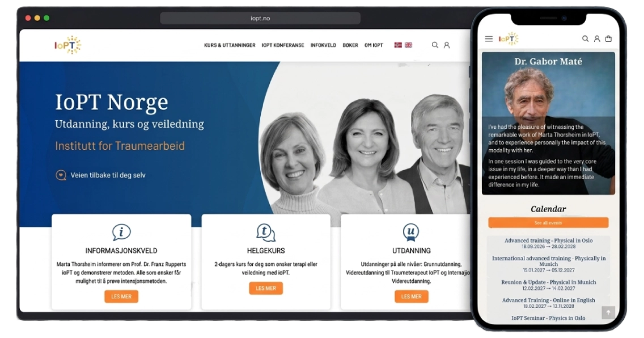Tap IoPT logo on phone header
The height and width of the screenshot is (338, 644).
[509, 39]
